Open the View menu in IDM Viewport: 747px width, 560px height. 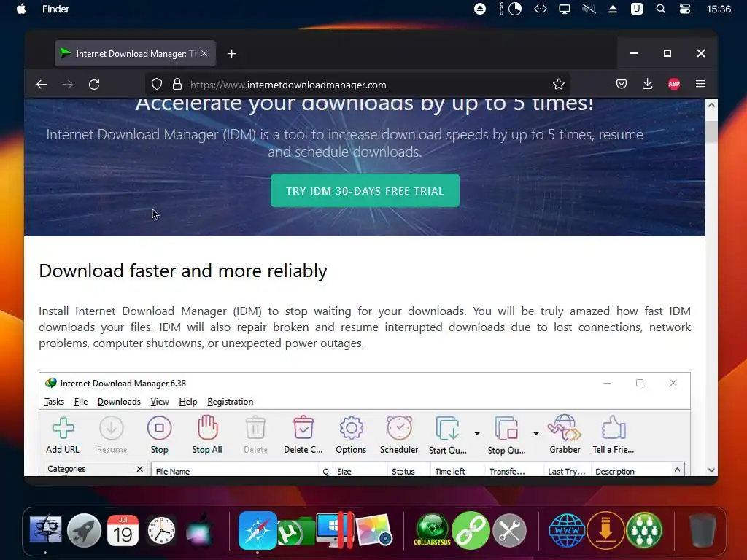coord(160,402)
